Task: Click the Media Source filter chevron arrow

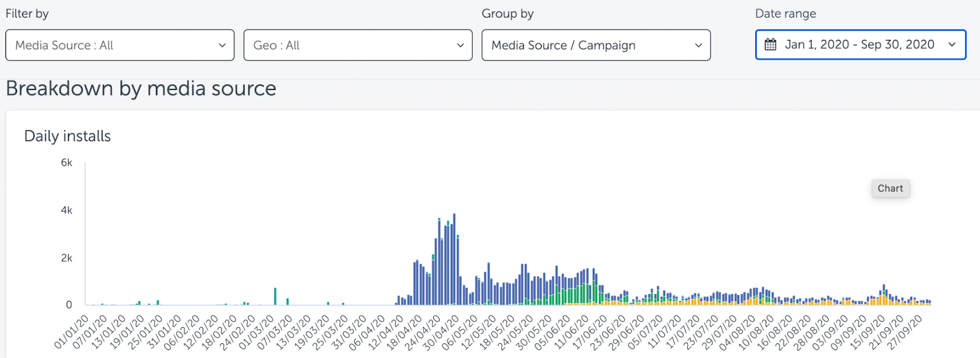Action: coord(222,45)
